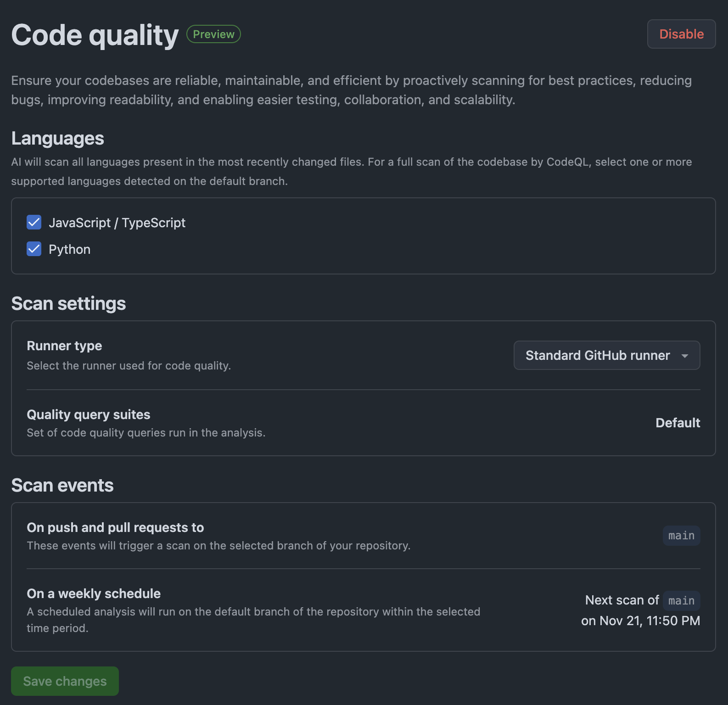Click the Scan settings section heading

point(68,303)
